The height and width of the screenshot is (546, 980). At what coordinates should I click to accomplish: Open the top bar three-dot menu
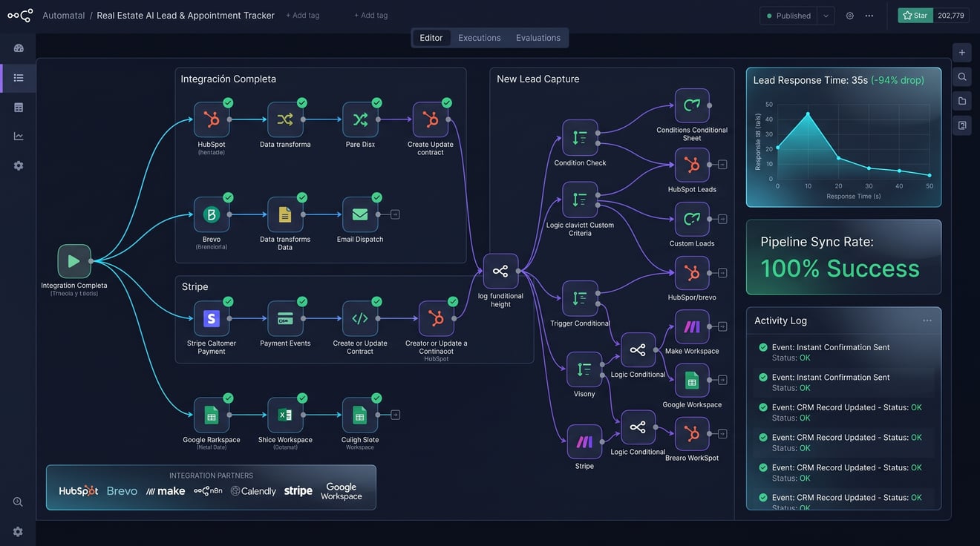(869, 16)
